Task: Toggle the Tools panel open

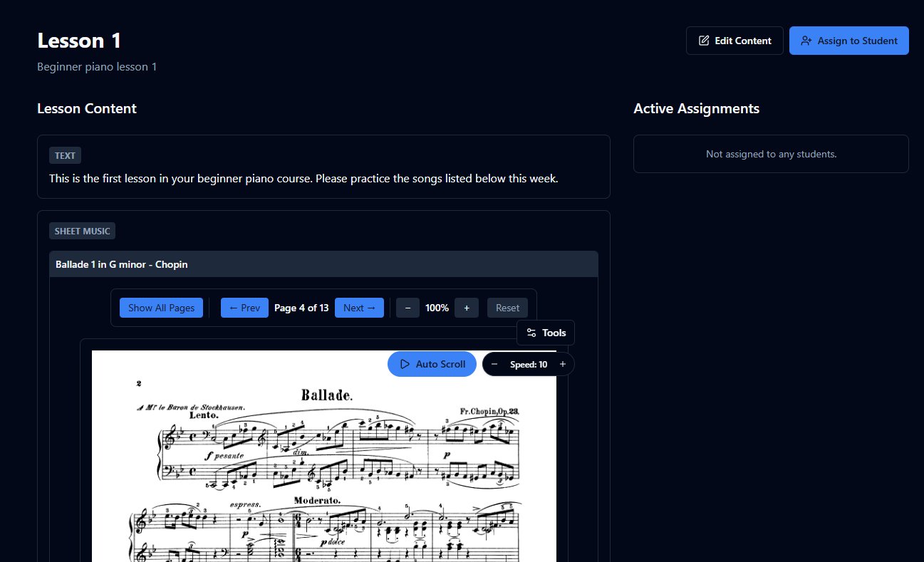Action: (x=546, y=333)
